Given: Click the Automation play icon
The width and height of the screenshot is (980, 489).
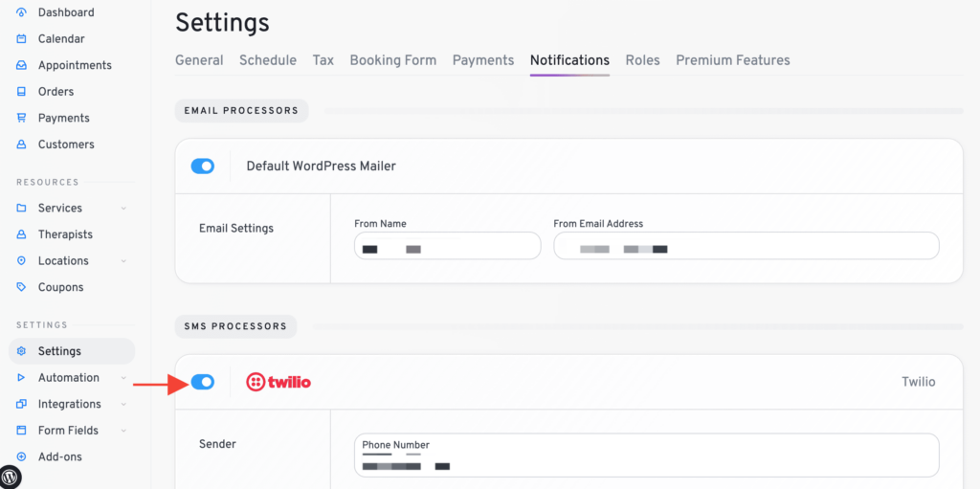Looking at the screenshot, I should click(x=21, y=378).
